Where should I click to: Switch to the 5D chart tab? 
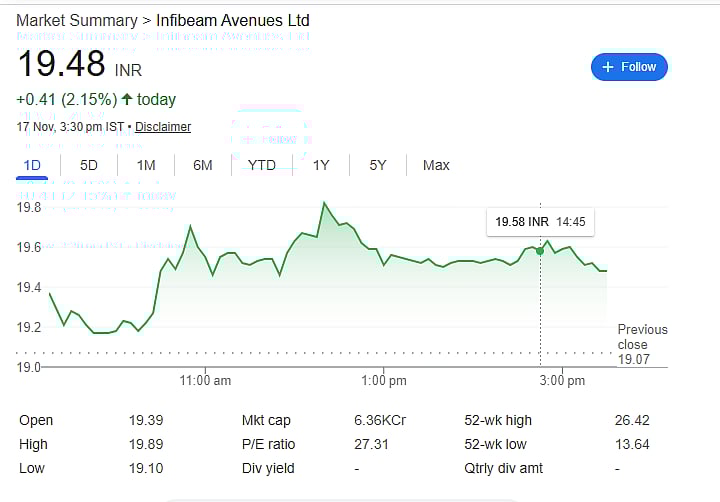click(x=89, y=165)
